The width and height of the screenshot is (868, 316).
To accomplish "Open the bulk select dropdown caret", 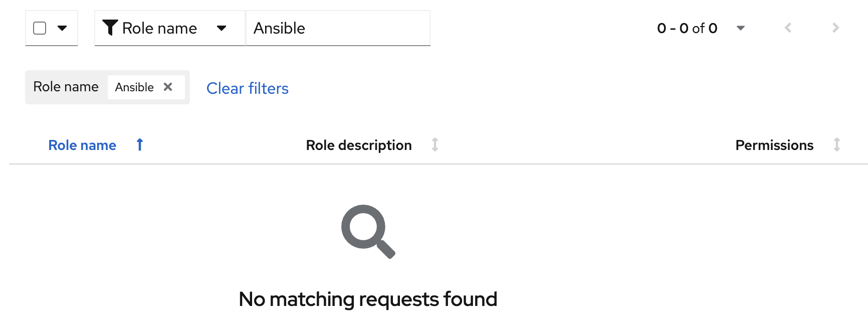I will 62,28.
